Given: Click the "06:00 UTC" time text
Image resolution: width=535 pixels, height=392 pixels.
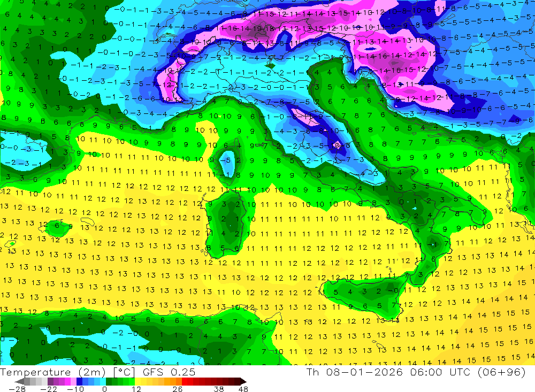Looking at the screenshot, I should (440, 372).
